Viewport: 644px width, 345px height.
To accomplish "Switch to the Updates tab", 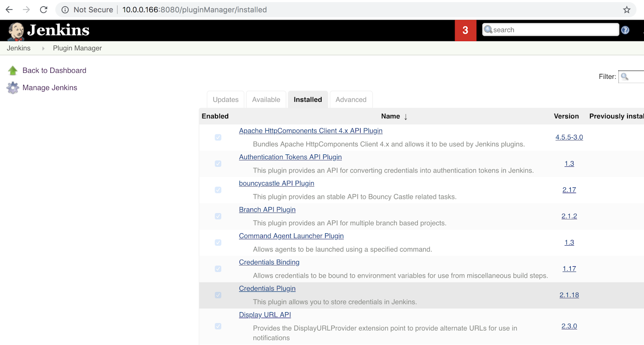I will (x=225, y=100).
